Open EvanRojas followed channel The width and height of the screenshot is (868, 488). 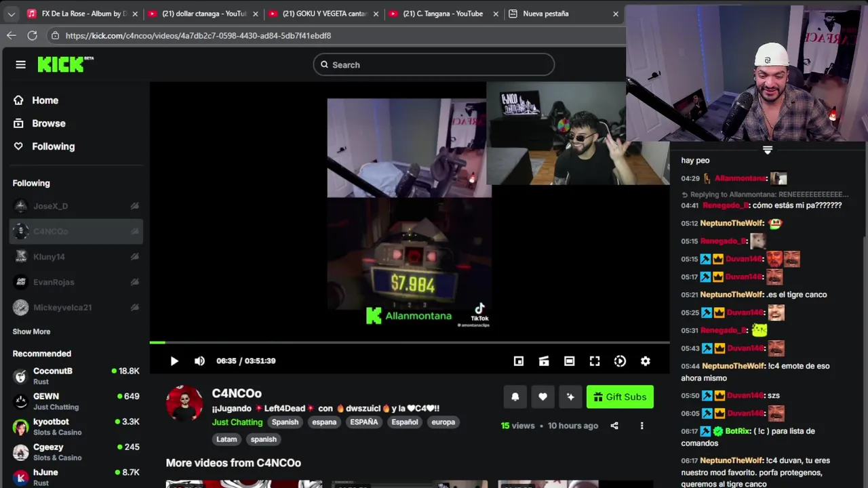click(x=76, y=282)
